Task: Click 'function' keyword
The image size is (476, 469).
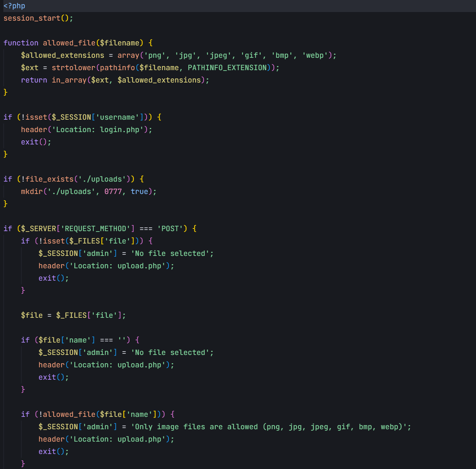Action: [21, 43]
